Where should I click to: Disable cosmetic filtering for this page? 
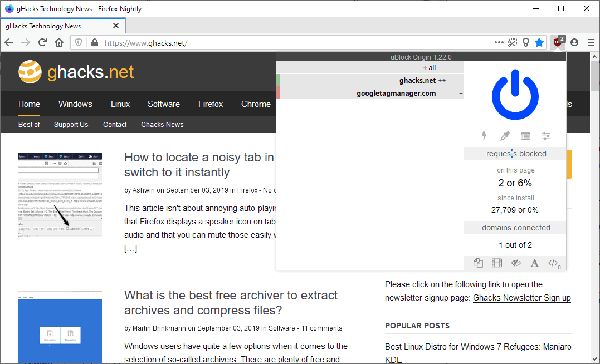[516, 263]
